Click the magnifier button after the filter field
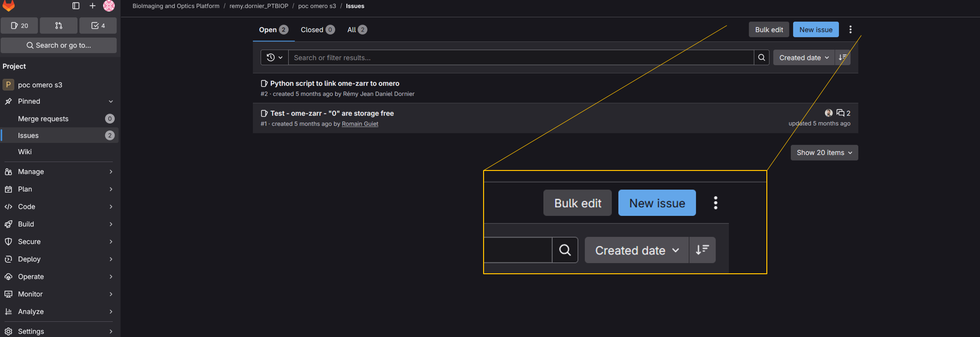This screenshot has width=980, height=337. (x=761, y=58)
